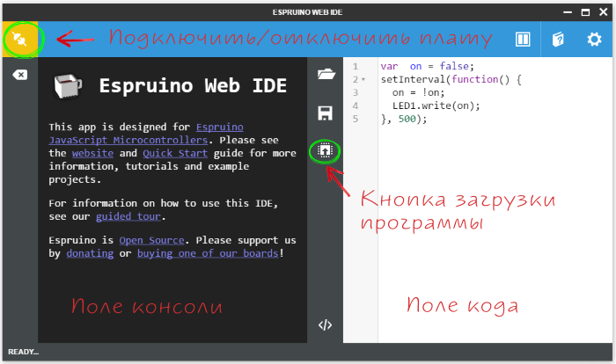
Task: Click the '}, 500);' code line
Action: point(403,119)
